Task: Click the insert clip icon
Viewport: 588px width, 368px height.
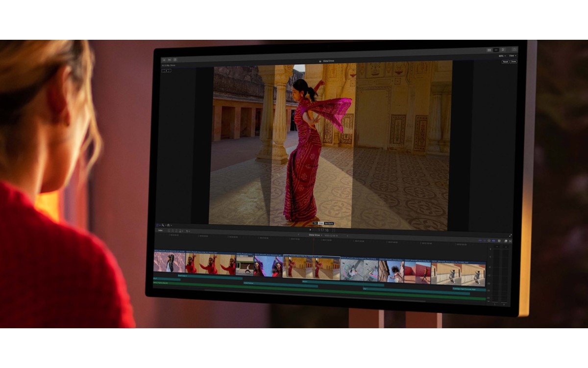Action: click(173, 231)
